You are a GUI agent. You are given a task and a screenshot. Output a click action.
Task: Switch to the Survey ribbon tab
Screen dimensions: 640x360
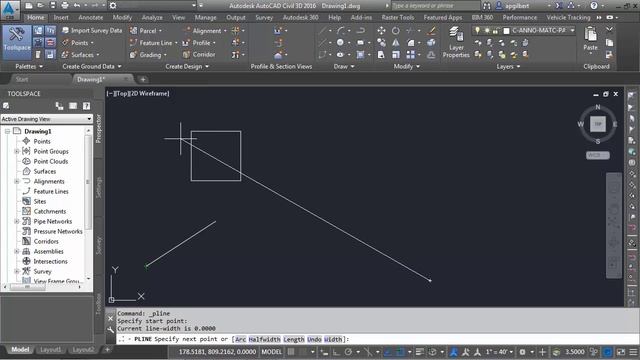[264, 18]
